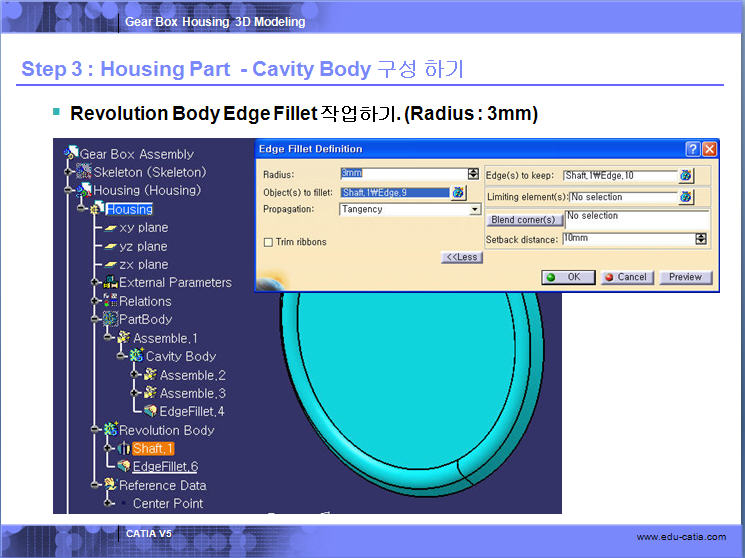Viewport: 745px width, 558px height.
Task: Click the <<Less button to collapse options
Action: pos(461,257)
